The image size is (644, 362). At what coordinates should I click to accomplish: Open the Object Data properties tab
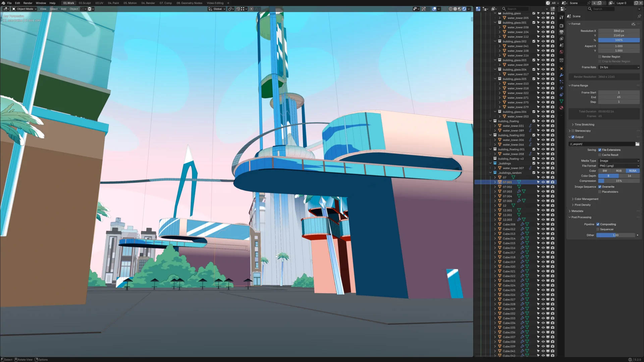pyautogui.click(x=561, y=101)
